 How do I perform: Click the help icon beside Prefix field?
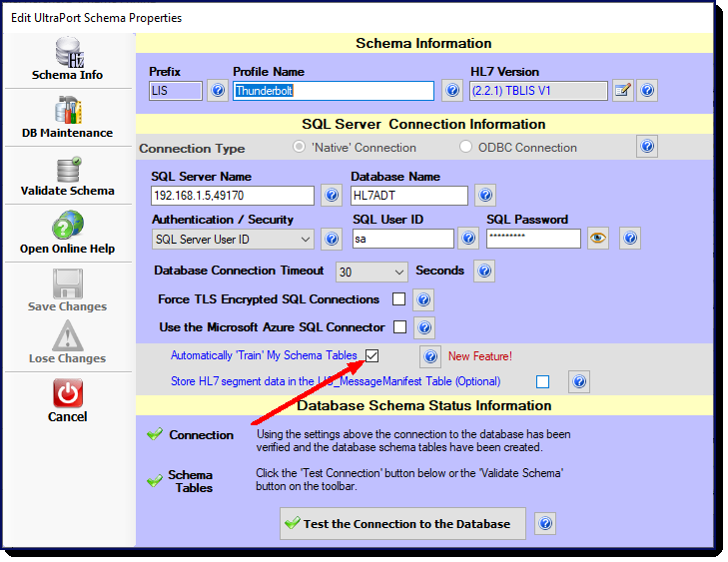click(218, 90)
